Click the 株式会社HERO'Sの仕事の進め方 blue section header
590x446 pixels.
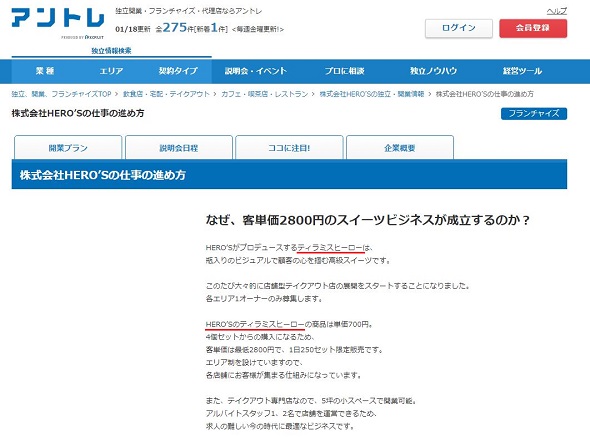pyautogui.click(x=289, y=174)
